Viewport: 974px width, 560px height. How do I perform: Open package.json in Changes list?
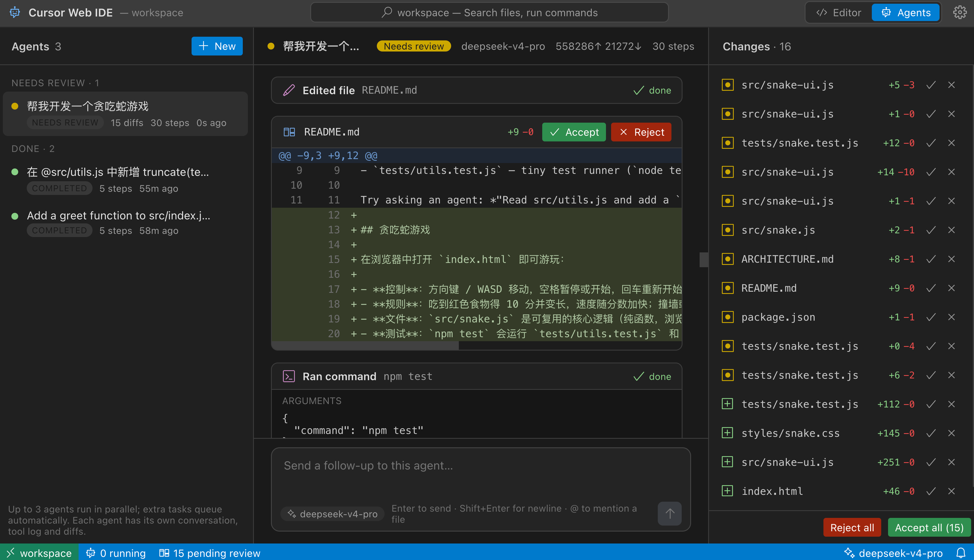[x=778, y=317]
